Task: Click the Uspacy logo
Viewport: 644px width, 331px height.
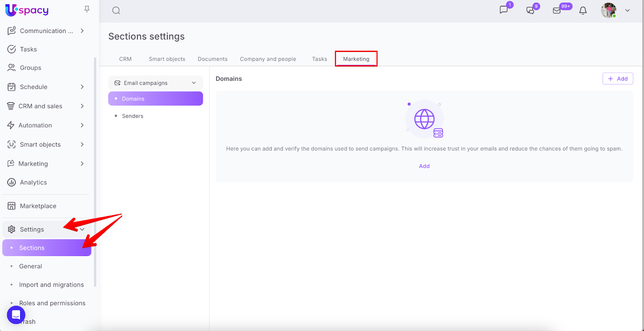Action: [27, 10]
